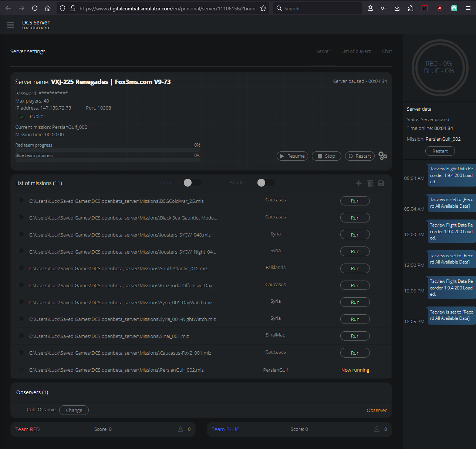Open browser downloads panel
The image size is (476, 449).
coord(397,8)
